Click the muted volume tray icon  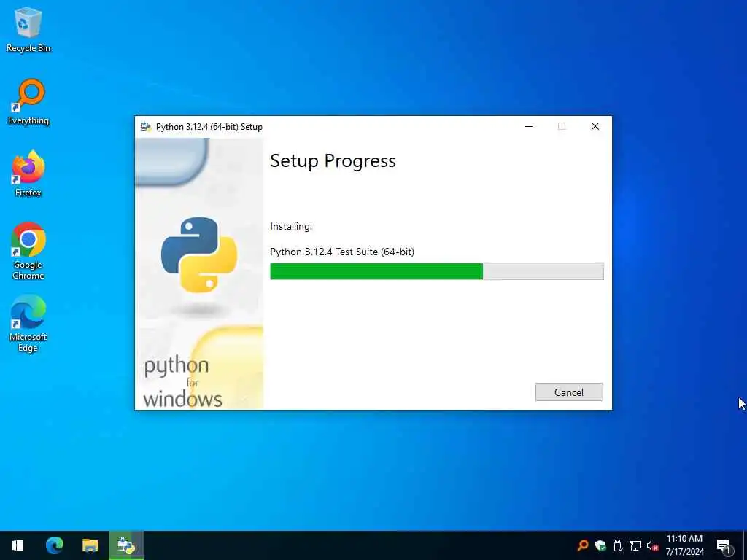point(653,545)
